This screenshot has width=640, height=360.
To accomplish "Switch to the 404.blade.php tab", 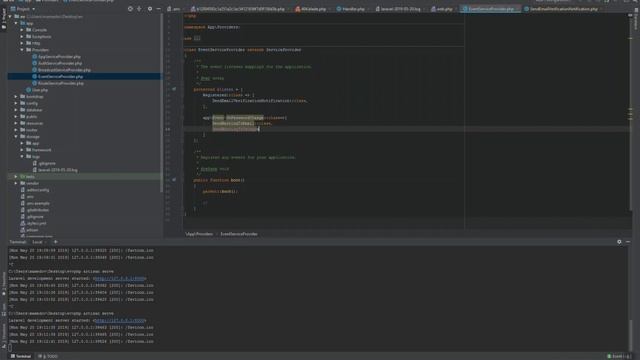I will [x=311, y=9].
